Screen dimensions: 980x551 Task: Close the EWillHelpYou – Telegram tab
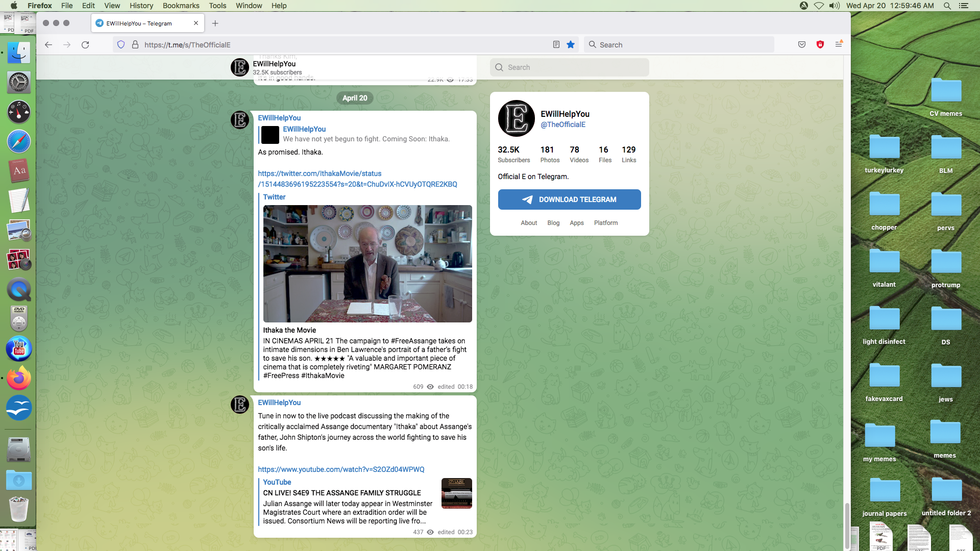(x=196, y=23)
